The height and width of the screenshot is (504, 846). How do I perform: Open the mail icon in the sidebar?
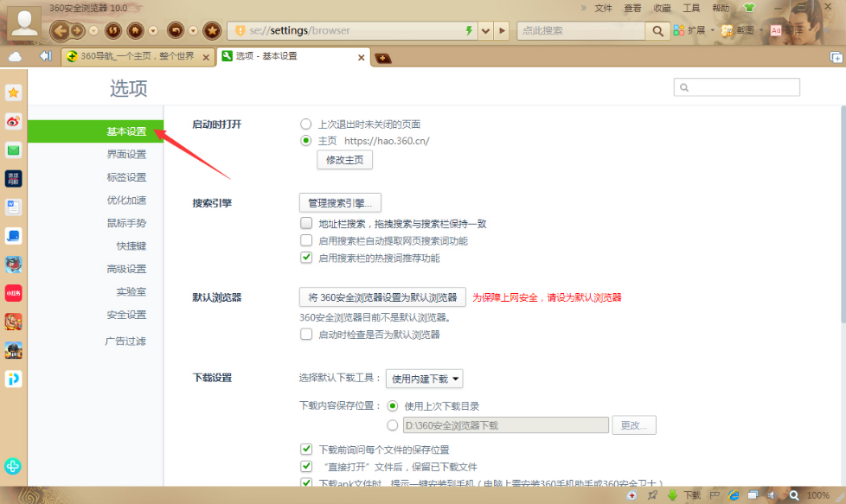(13, 149)
